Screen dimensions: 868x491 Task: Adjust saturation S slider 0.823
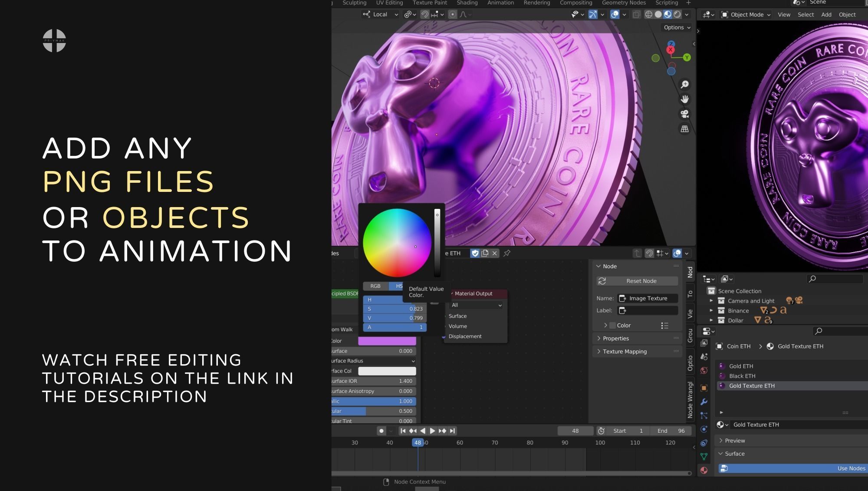coord(395,309)
